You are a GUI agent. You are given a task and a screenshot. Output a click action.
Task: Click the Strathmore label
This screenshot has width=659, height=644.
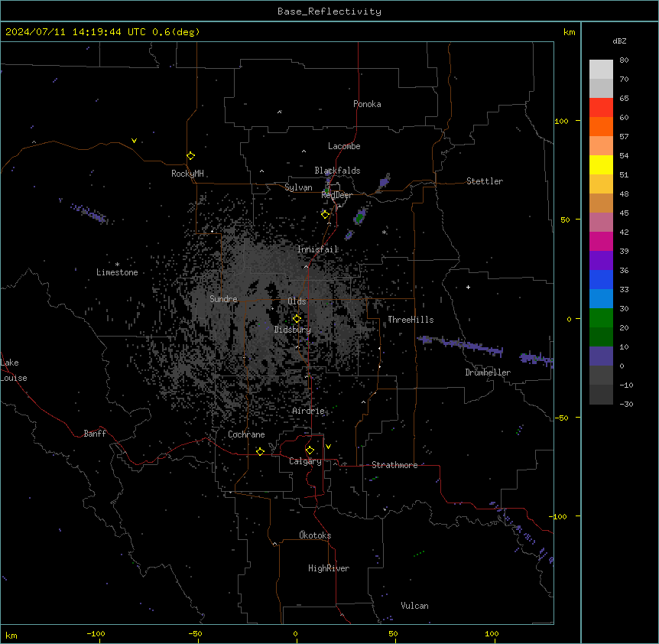(x=394, y=465)
